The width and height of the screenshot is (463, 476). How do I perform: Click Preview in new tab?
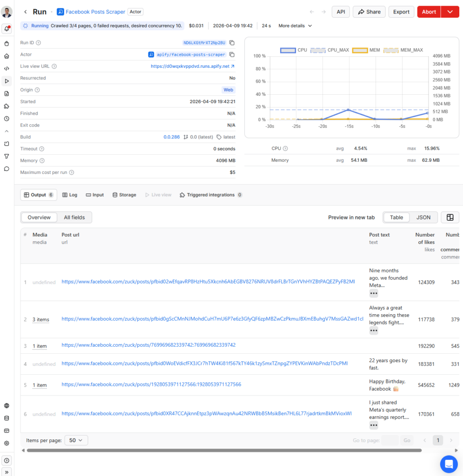351,218
